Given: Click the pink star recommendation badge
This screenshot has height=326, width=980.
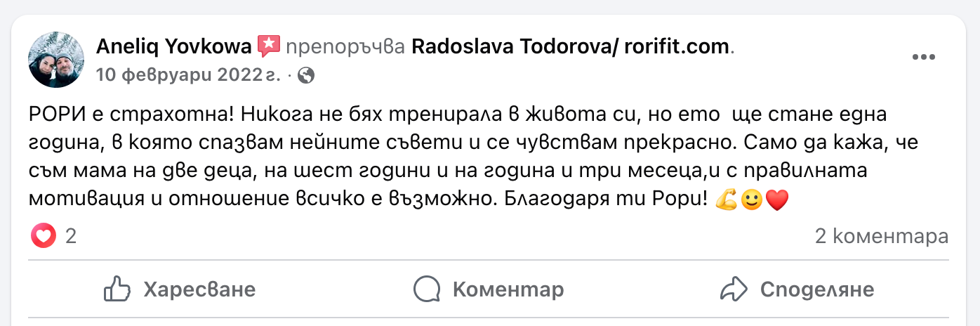Looking at the screenshot, I should pos(267,46).
